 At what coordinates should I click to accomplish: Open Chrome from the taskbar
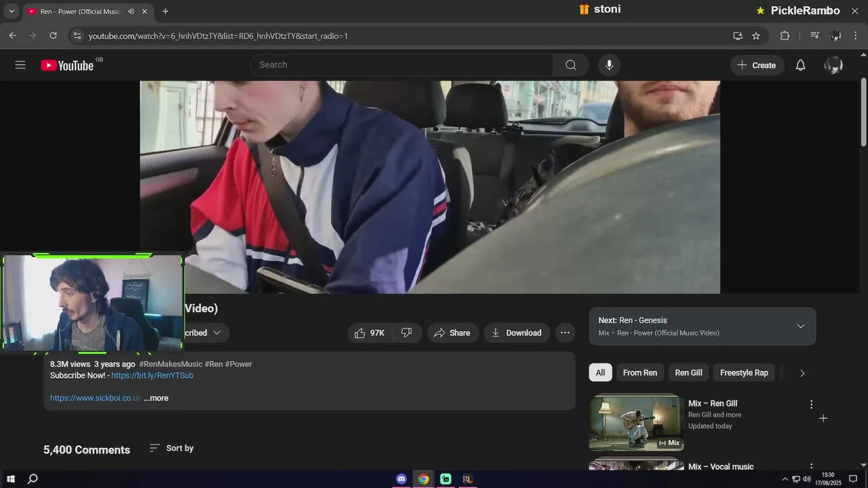[x=423, y=479]
